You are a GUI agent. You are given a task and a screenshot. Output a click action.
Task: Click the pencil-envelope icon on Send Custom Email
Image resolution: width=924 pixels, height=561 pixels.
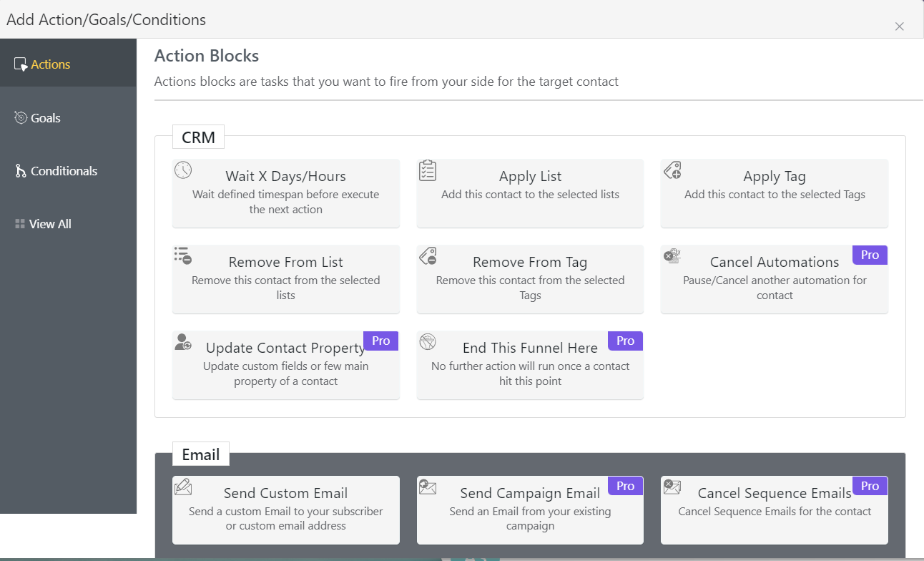(183, 487)
